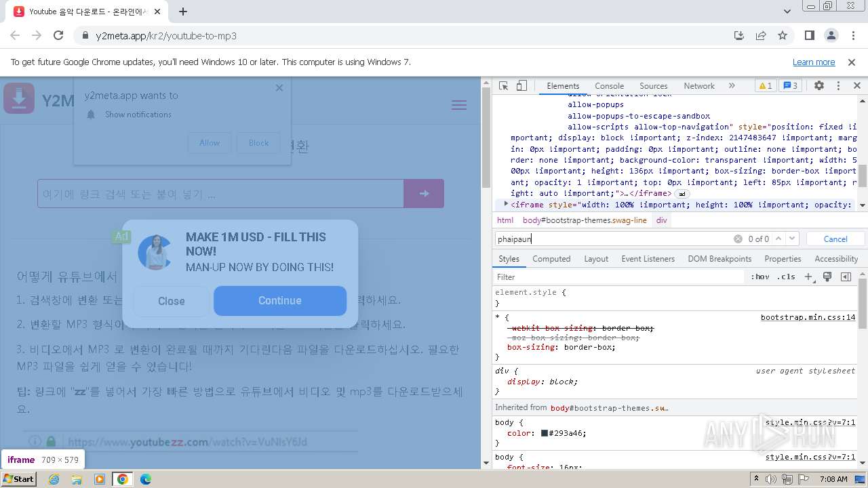The image size is (868, 488).
Task: Open the style.min.css?v=7:1 link beside body color rule
Action: (810, 422)
